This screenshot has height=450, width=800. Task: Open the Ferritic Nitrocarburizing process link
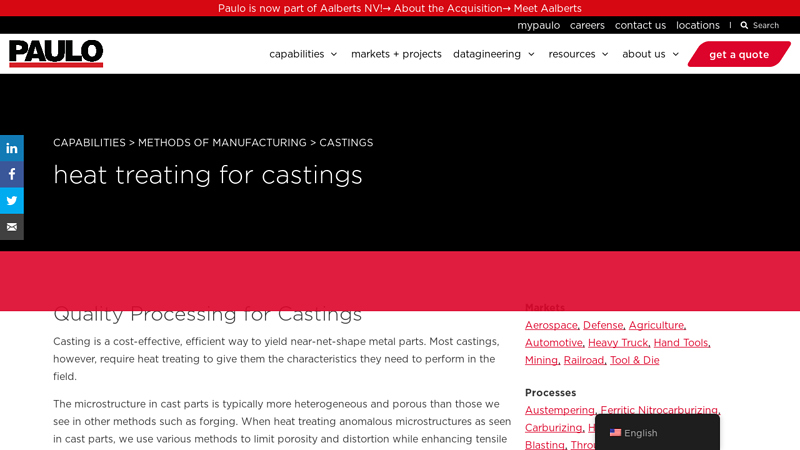coord(659,410)
